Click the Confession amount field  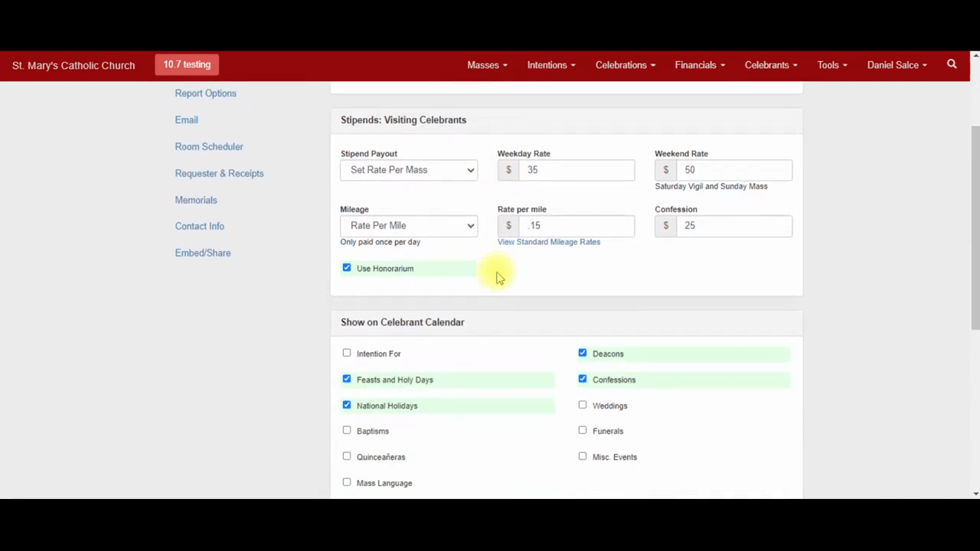click(x=734, y=226)
